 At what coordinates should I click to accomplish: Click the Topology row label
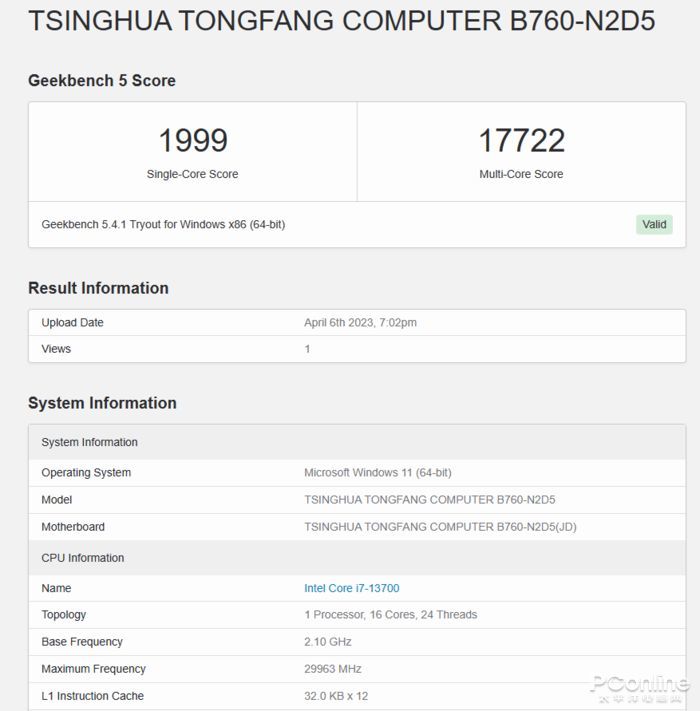coord(63,615)
